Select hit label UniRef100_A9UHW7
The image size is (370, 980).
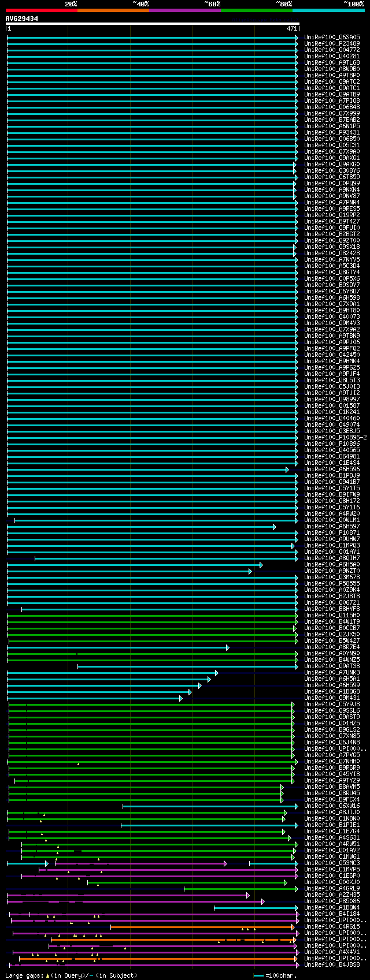coord(332,539)
